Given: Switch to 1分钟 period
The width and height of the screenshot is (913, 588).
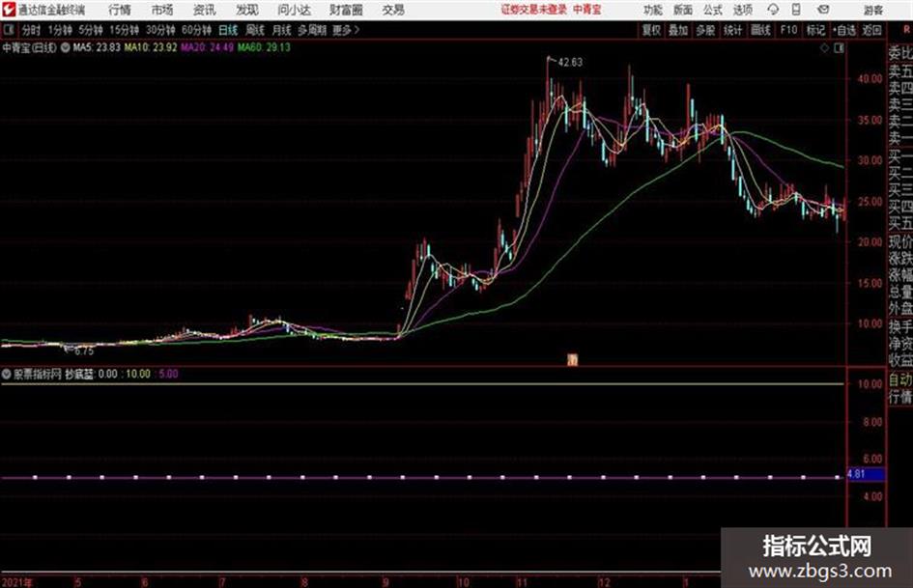Looking at the screenshot, I should [x=59, y=30].
